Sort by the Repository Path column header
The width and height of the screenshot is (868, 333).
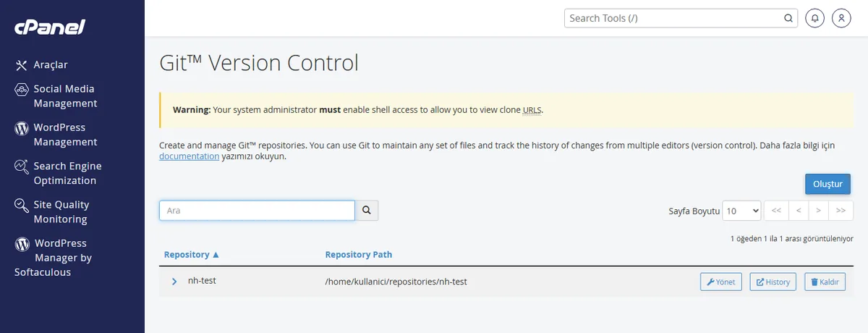pyautogui.click(x=359, y=255)
